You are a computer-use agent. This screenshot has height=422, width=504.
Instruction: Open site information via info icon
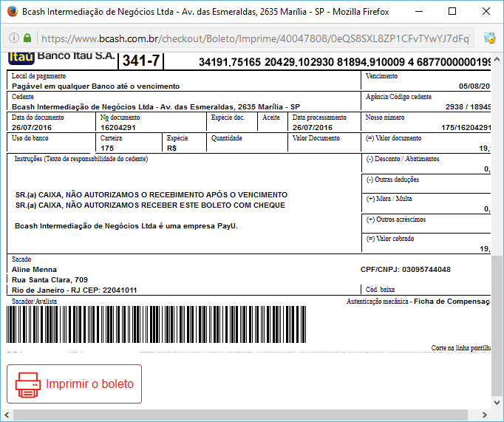click(x=14, y=38)
